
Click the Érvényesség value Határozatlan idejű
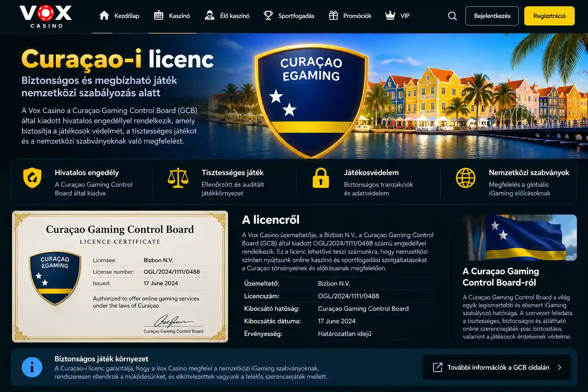pos(345,334)
